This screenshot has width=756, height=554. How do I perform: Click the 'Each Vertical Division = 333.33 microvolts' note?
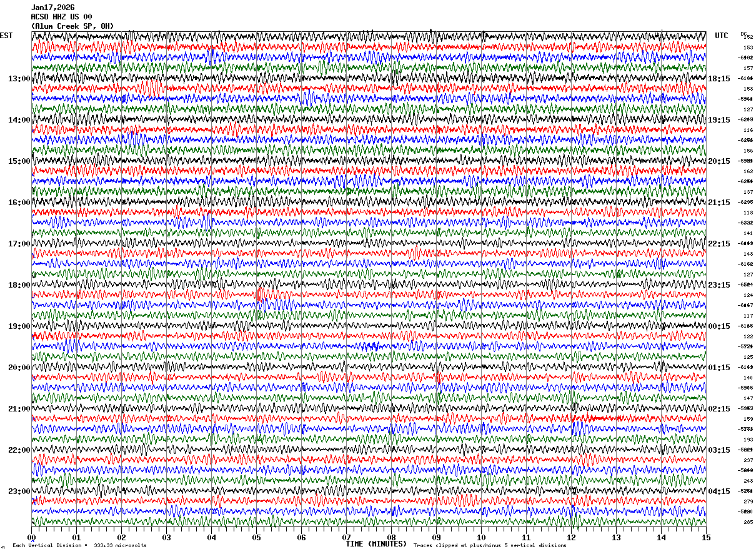[x=80, y=546]
